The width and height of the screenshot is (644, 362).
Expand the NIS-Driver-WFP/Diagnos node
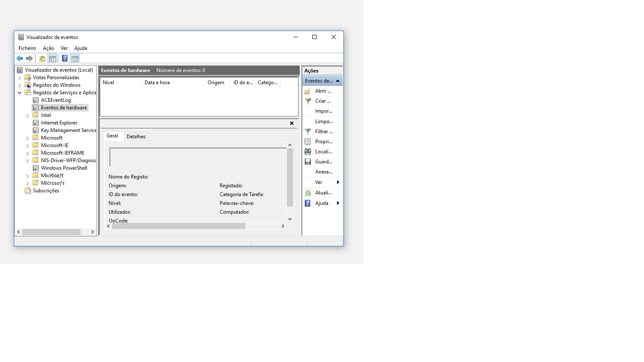(x=28, y=160)
